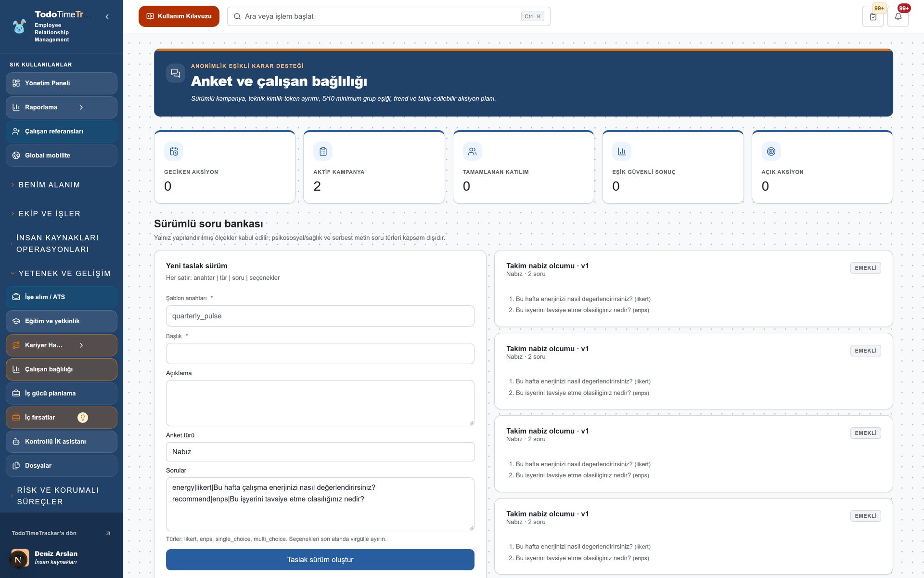Expand the Raporlama submenu arrow
Image resolution: width=924 pixels, height=578 pixels.
[x=81, y=107]
